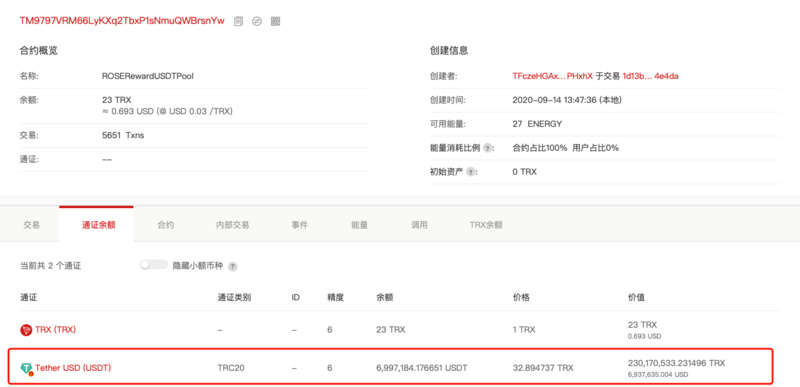
Task: Switch to the 事件 tab
Action: coord(299,225)
